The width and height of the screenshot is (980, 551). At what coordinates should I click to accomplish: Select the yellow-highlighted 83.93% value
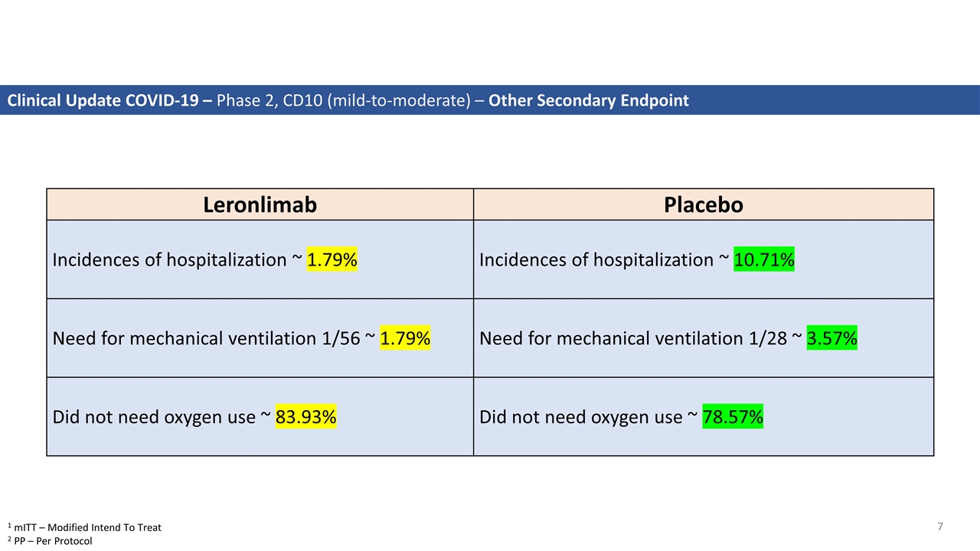(305, 417)
